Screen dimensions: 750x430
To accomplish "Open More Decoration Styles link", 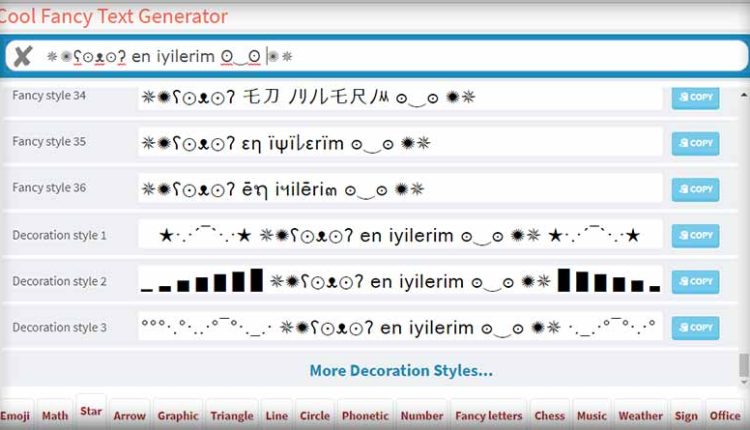I will 400,371.
